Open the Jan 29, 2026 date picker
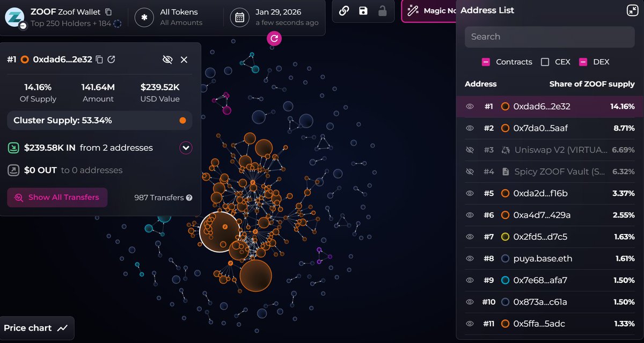 tap(274, 17)
